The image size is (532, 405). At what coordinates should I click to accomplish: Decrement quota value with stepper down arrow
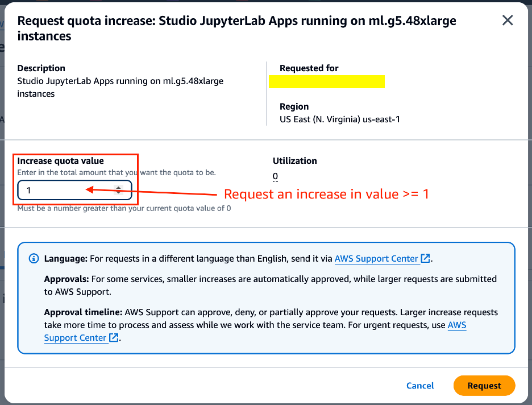[x=118, y=192]
